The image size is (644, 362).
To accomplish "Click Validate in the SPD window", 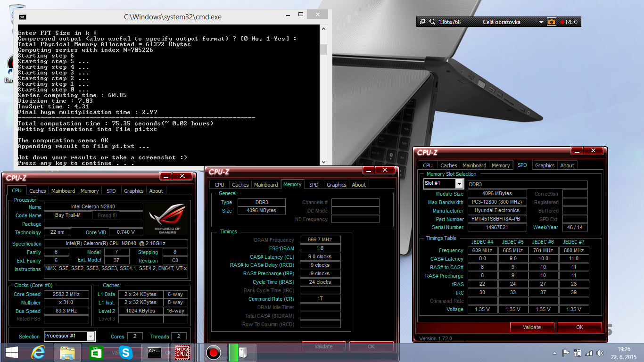I will click(532, 327).
